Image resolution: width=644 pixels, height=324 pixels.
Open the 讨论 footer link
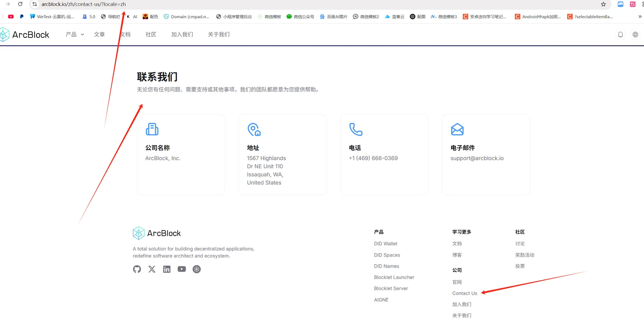[x=520, y=244]
